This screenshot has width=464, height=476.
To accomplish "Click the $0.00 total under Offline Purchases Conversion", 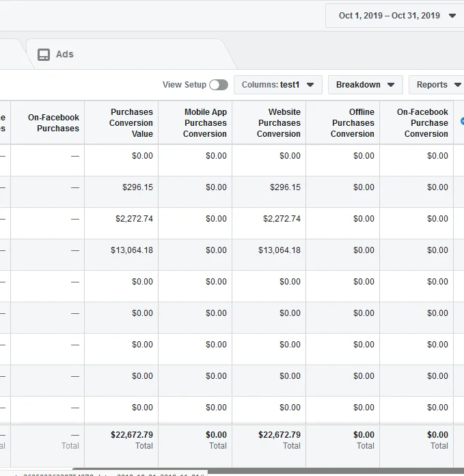I will click(x=364, y=435).
